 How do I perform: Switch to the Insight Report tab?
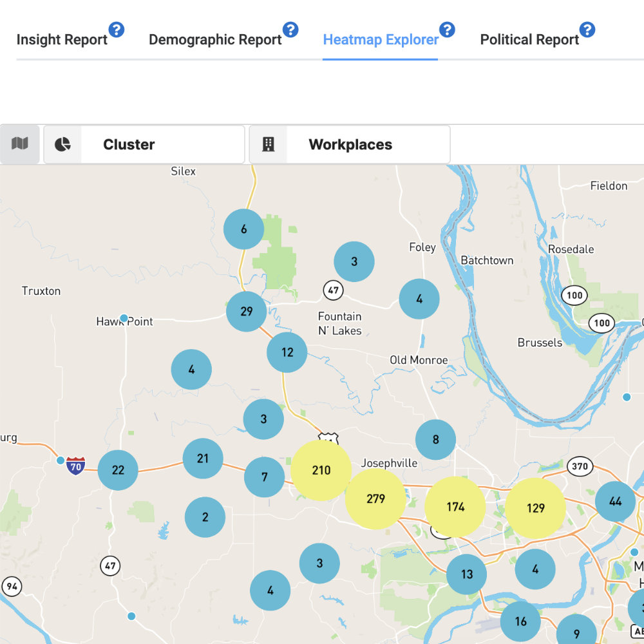click(62, 40)
